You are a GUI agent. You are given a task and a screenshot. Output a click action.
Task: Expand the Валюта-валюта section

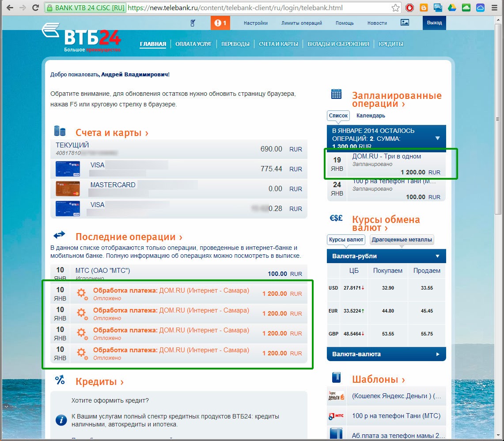pos(387,354)
